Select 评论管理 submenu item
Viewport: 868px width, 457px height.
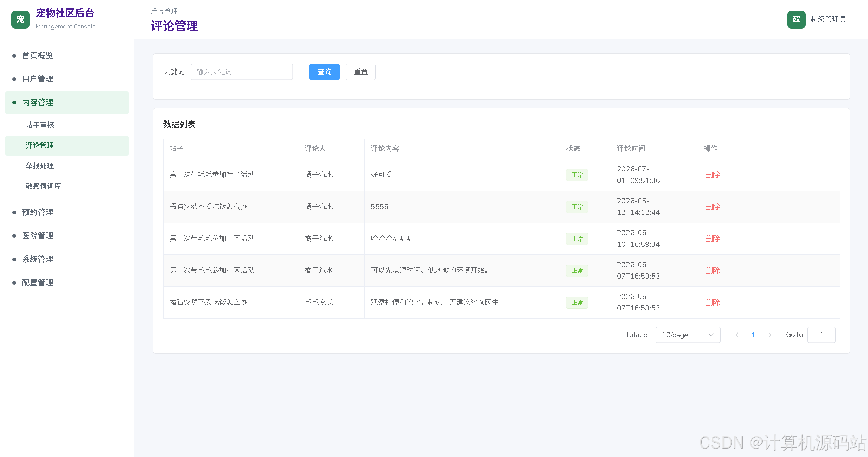tap(67, 146)
